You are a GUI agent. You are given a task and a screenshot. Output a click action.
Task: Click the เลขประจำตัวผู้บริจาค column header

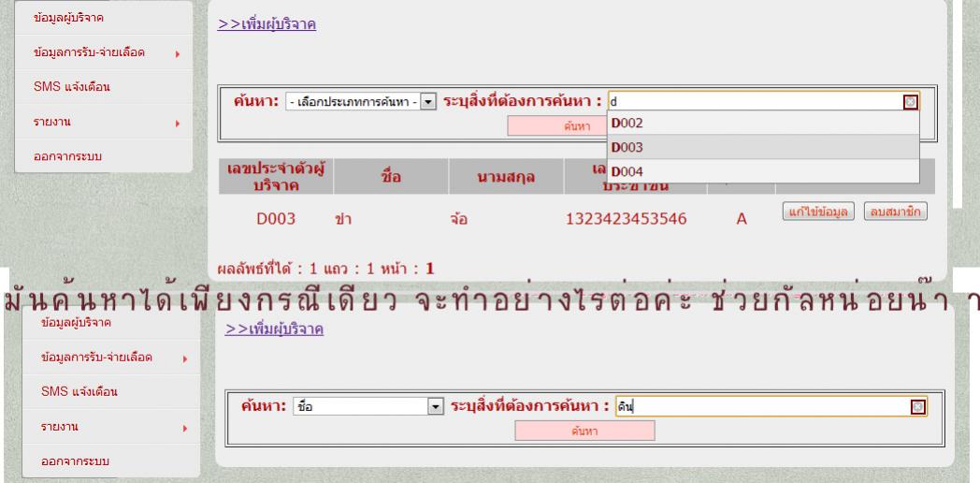(x=276, y=176)
